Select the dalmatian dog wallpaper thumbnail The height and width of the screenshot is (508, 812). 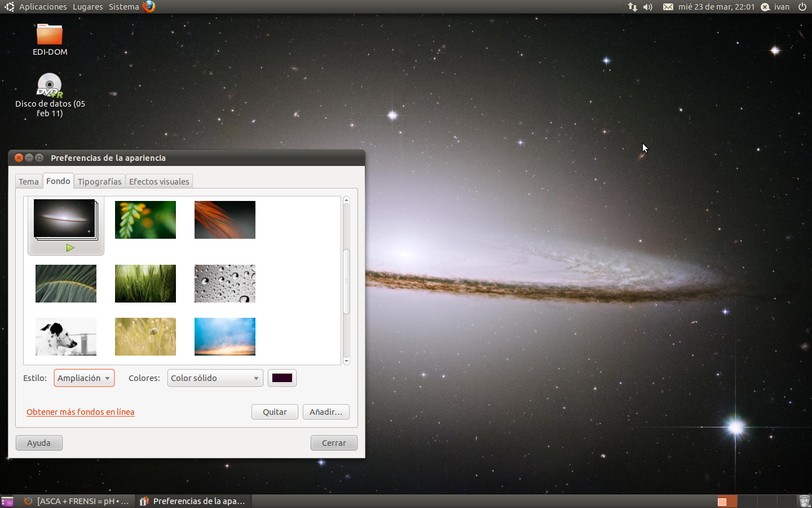pyautogui.click(x=66, y=337)
